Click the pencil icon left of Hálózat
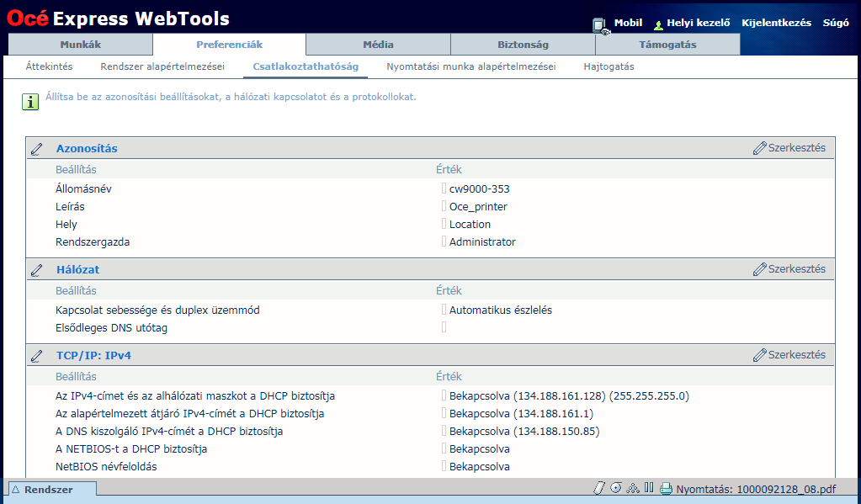861x504 pixels. pos(37,270)
